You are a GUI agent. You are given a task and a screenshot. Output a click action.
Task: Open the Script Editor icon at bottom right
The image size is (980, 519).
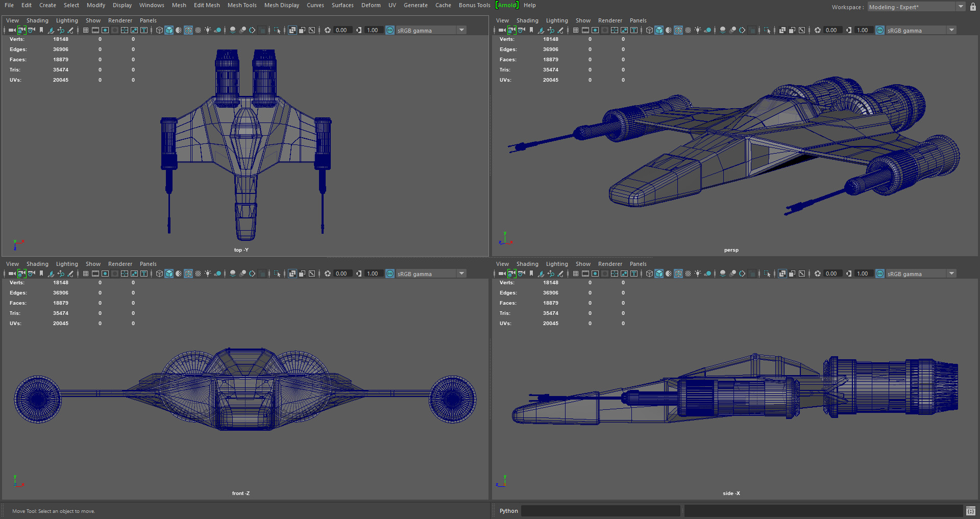pyautogui.click(x=970, y=511)
